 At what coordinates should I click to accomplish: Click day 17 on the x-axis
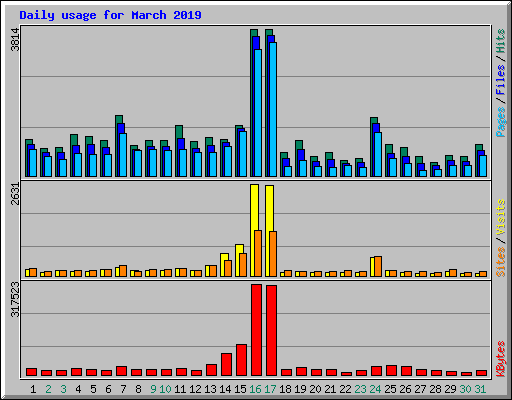point(270,389)
